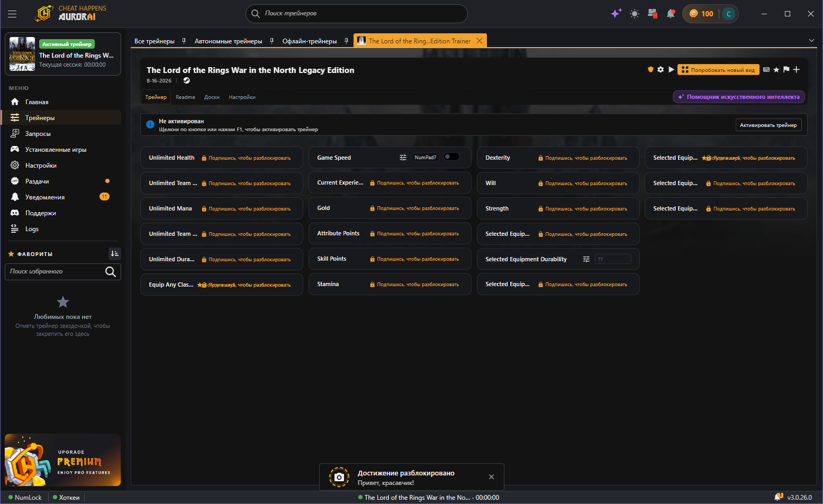Dismiss the achievement unlocked notification
Viewport: 823px width, 504px height.
point(492,477)
